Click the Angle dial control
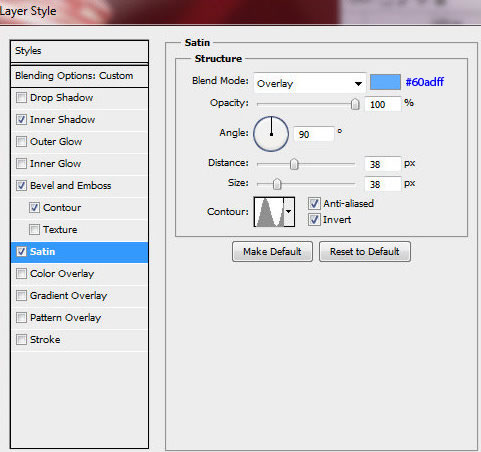Screen dimensions: 481x452 tap(271, 134)
